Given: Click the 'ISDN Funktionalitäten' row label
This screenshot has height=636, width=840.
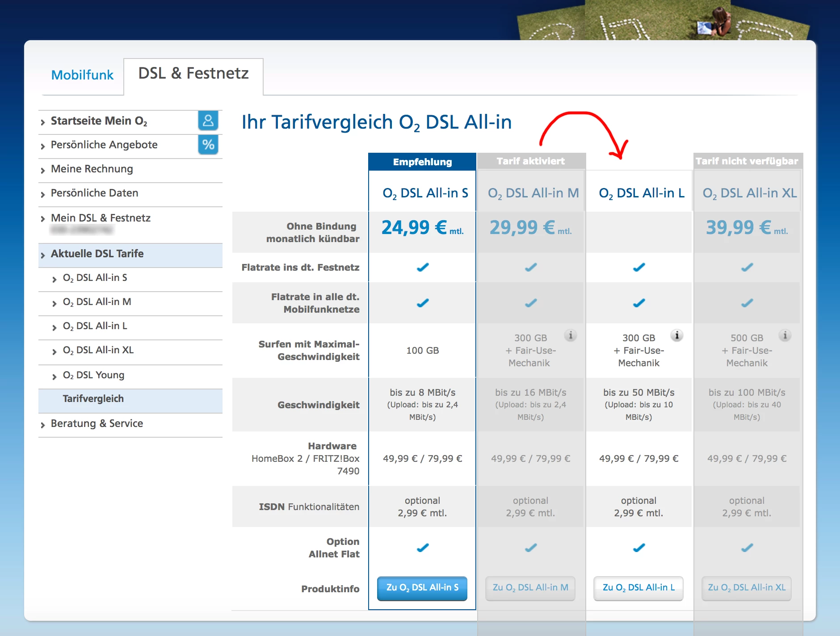Looking at the screenshot, I should tap(309, 507).
